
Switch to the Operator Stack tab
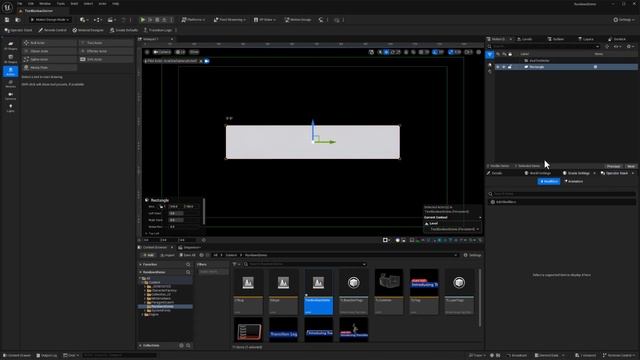[616, 173]
